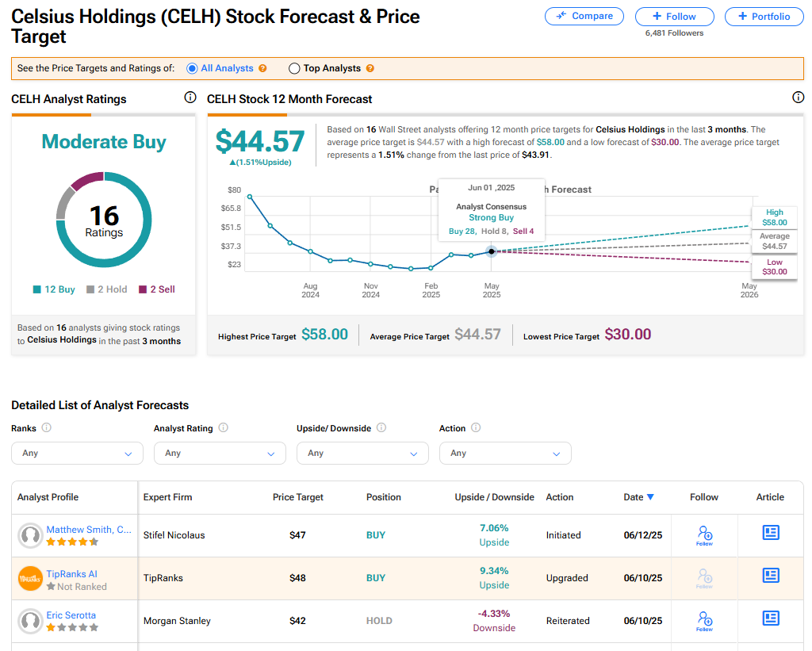812x651 pixels.
Task: Sort by Price Target column header
Action: pyautogui.click(x=298, y=497)
